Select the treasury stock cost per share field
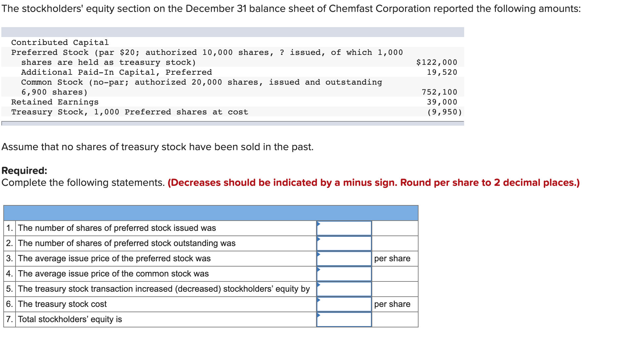This screenshot has width=644, height=338. pos(344,304)
